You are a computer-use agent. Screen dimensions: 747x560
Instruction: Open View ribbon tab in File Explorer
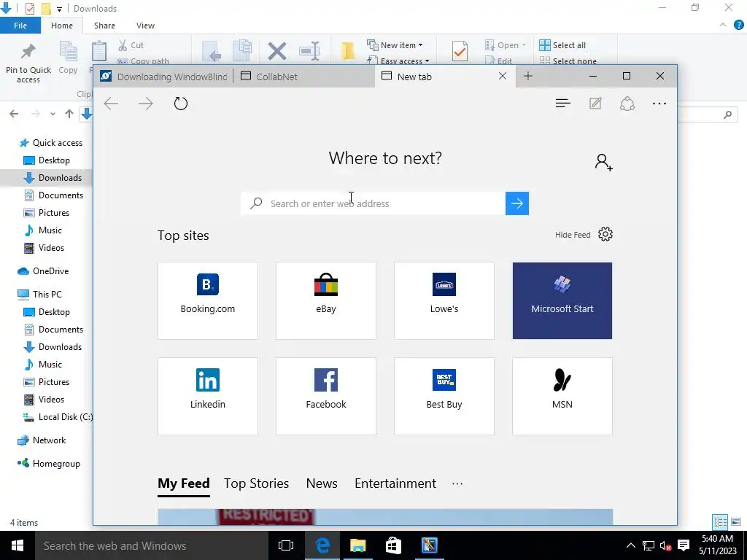tap(145, 26)
